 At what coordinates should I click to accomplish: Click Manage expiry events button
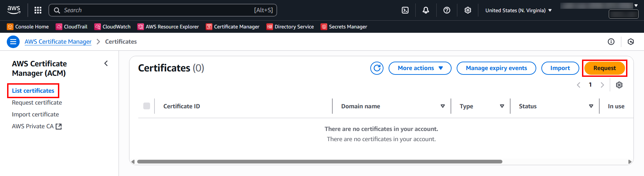click(x=496, y=68)
